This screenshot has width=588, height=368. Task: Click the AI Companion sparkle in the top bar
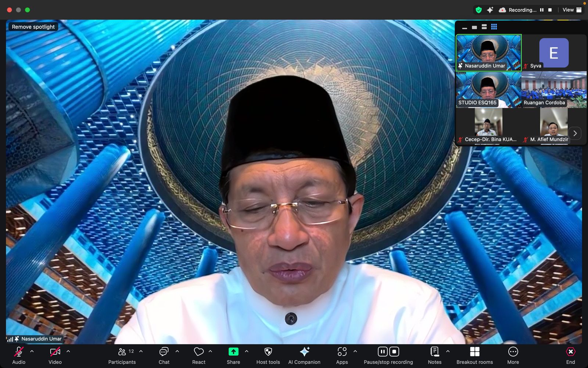point(490,10)
